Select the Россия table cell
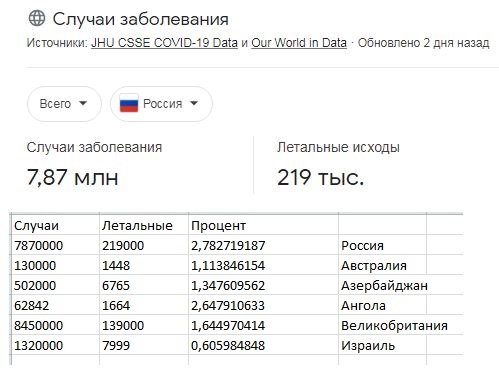Screen dimensions: 499x387 pyautogui.click(x=382, y=245)
